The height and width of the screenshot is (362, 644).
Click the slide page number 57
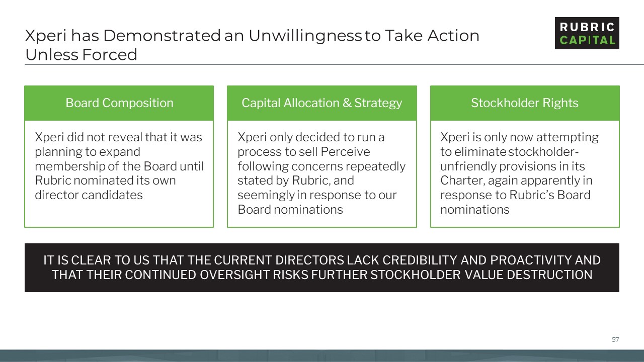pos(615,340)
